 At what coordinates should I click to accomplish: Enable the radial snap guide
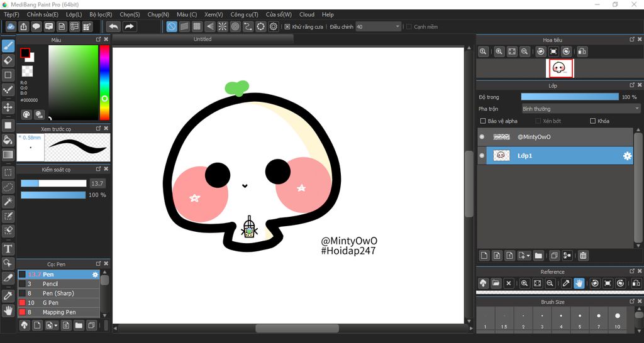point(222,26)
